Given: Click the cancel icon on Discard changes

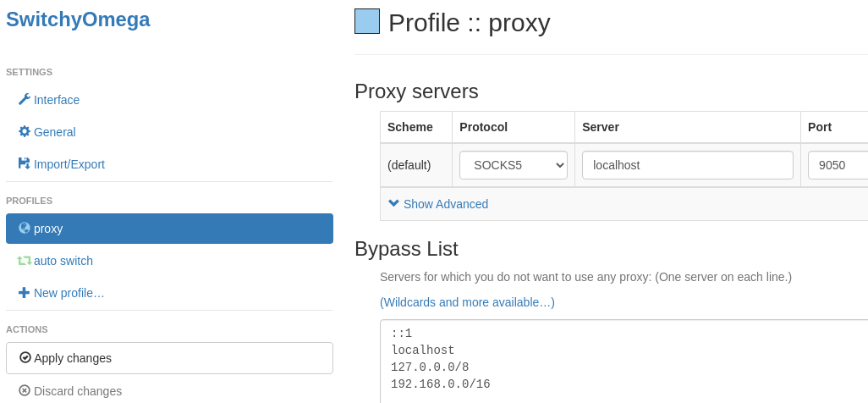Looking at the screenshot, I should click(25, 390).
